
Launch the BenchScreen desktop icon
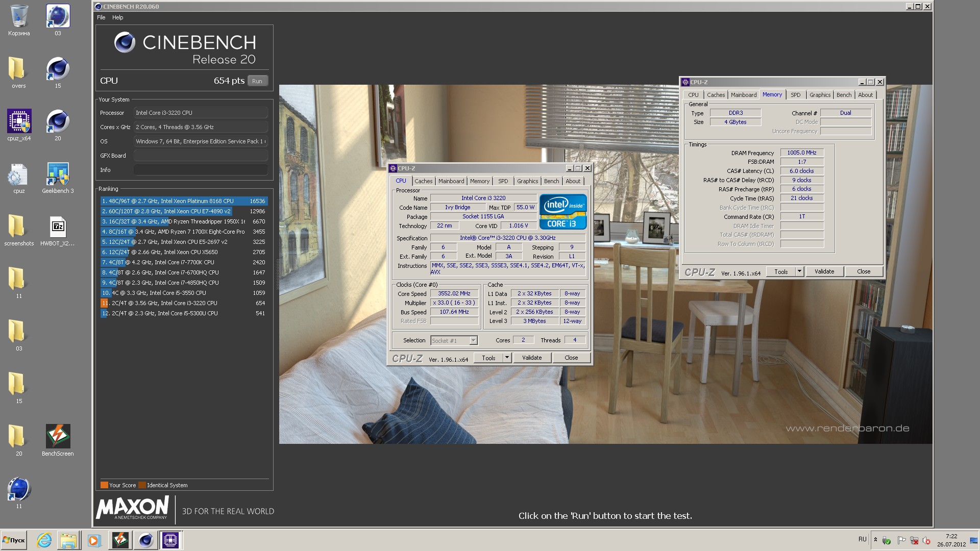point(58,441)
